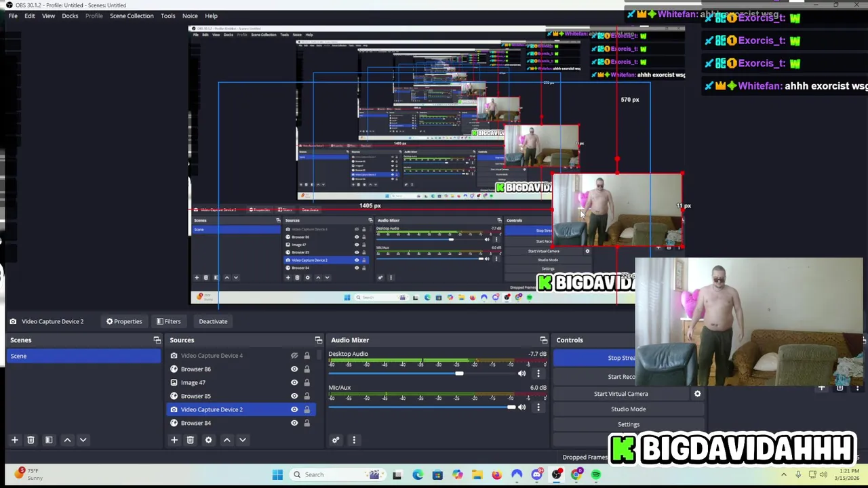Screen dimensions: 868x488
Task: Open the Tools menu
Action: click(x=168, y=16)
